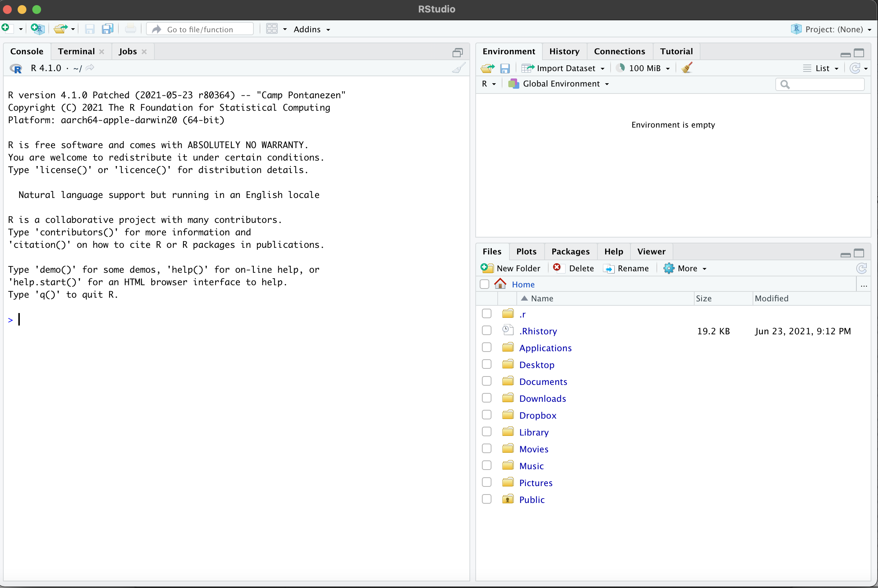Refresh the file listing in Files pane

click(861, 268)
